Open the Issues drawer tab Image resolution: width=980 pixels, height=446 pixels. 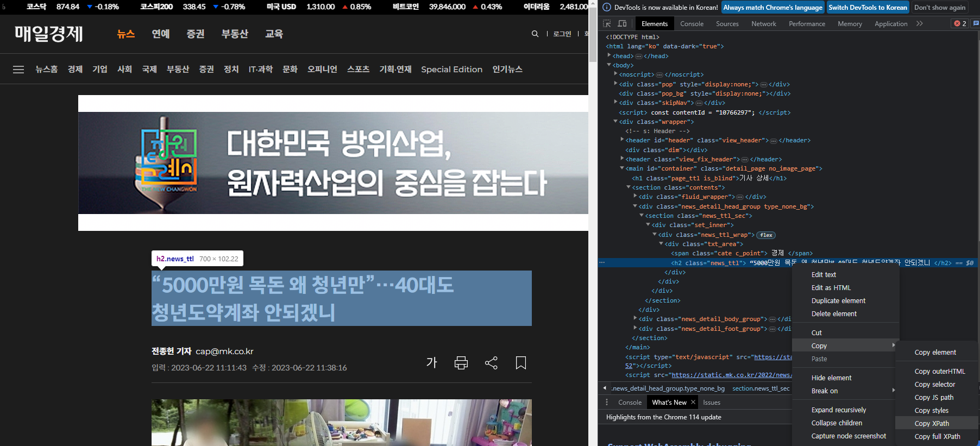tap(711, 403)
